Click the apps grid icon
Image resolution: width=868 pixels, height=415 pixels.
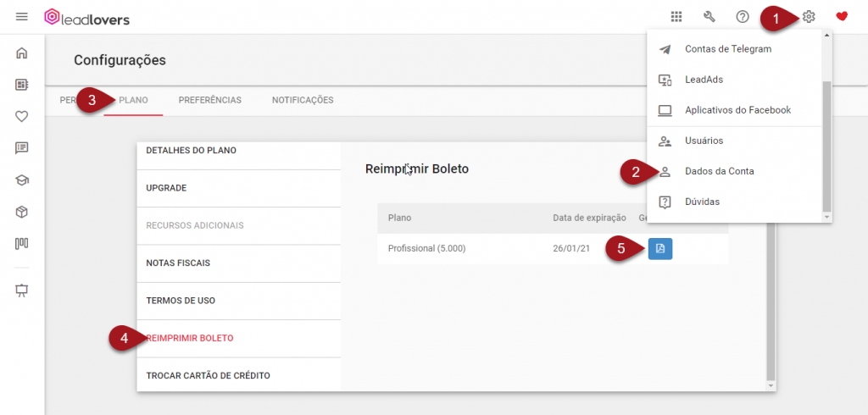pyautogui.click(x=676, y=17)
